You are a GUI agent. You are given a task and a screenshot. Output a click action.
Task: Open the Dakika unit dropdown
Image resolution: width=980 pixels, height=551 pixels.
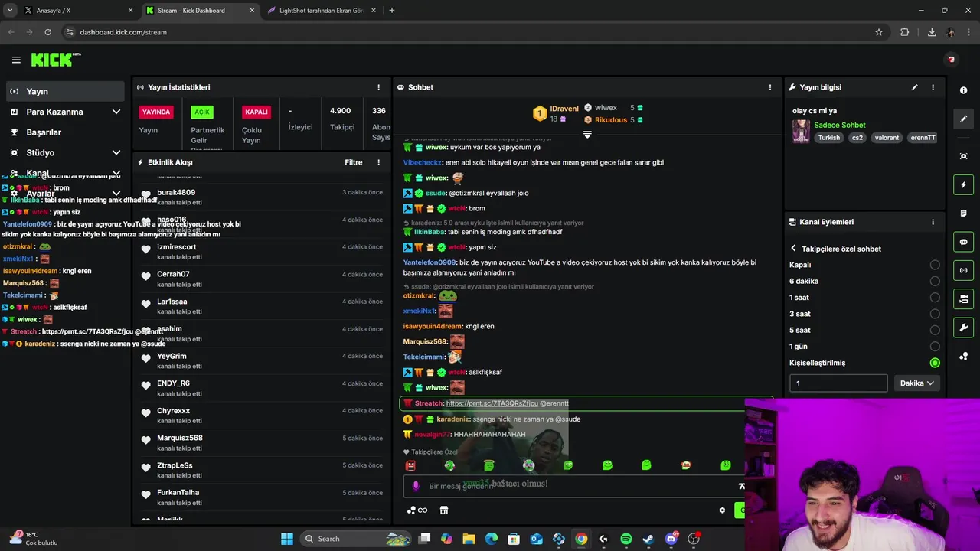[916, 383]
